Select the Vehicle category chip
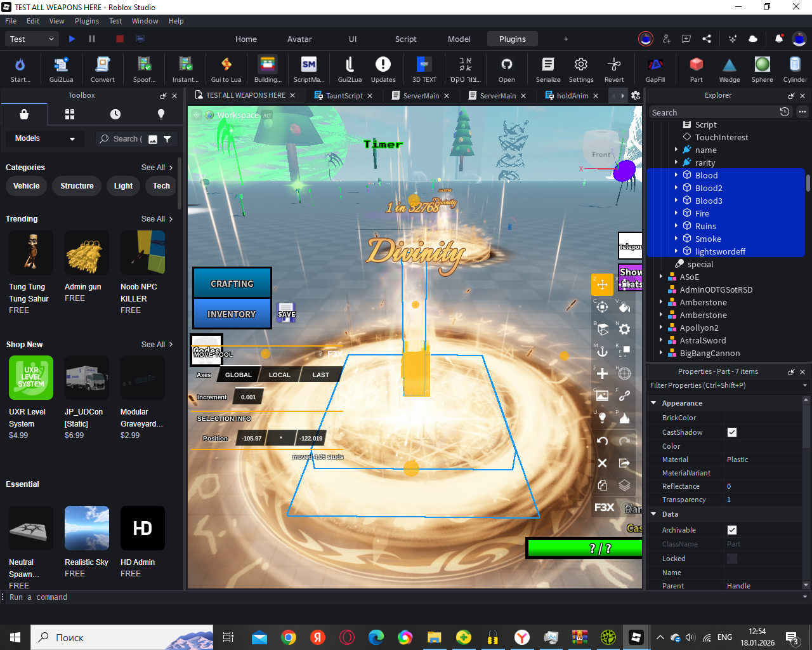Screen dimensions: 812x650 (x=27, y=186)
